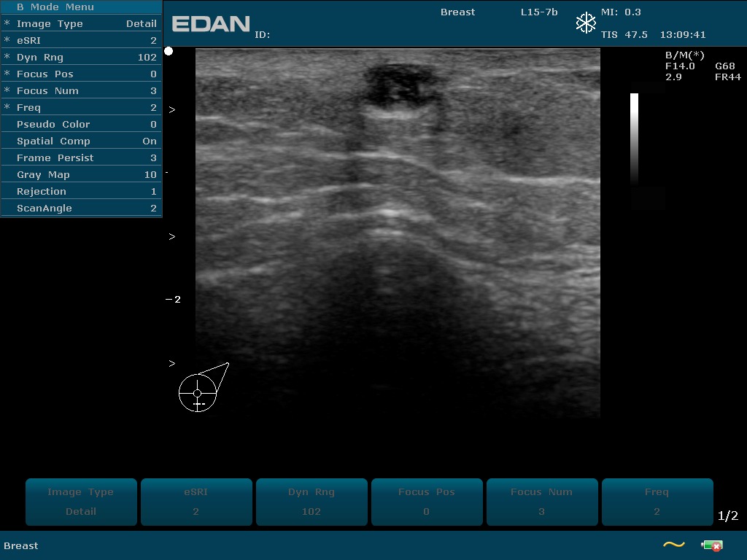
Task: Select Dyn Rng row in menu
Action: pyautogui.click(x=82, y=58)
